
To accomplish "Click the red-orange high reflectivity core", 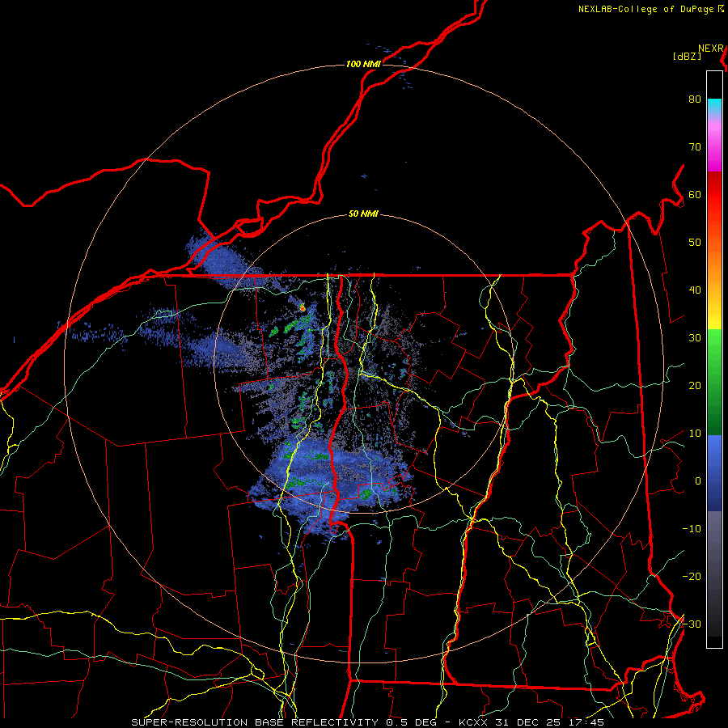I will coord(303,307).
